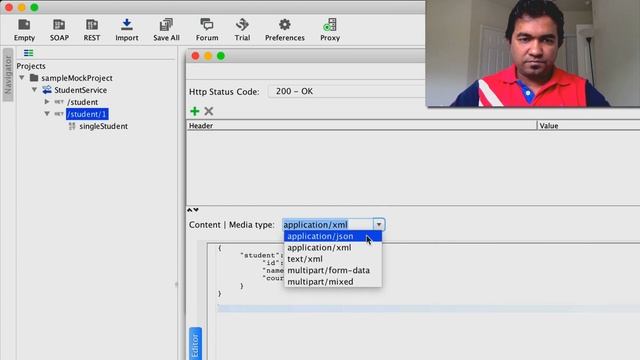Click the singleStudent response icon
Screen dimensions: 640x360
[72, 126]
